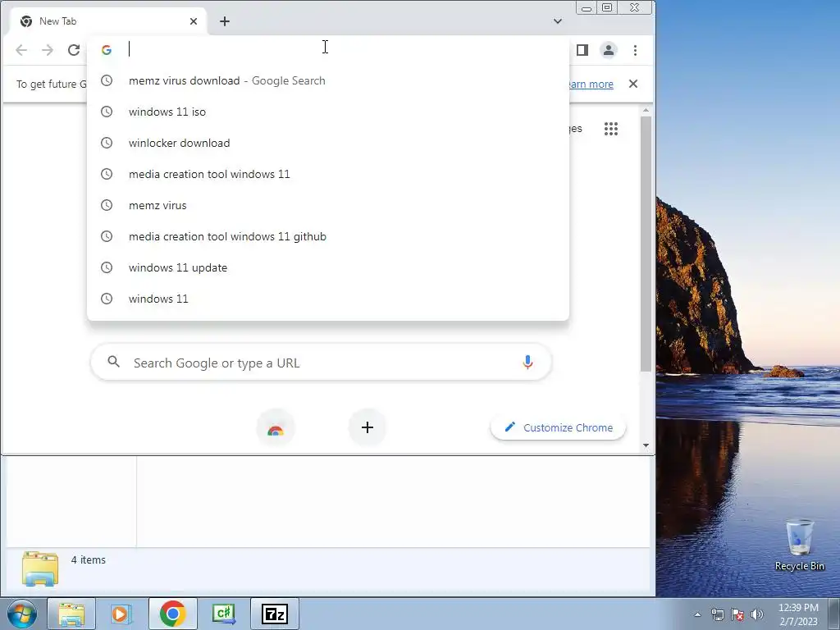The image size is (840, 630).
Task: Close the New Tab tab
Action: pos(194,21)
